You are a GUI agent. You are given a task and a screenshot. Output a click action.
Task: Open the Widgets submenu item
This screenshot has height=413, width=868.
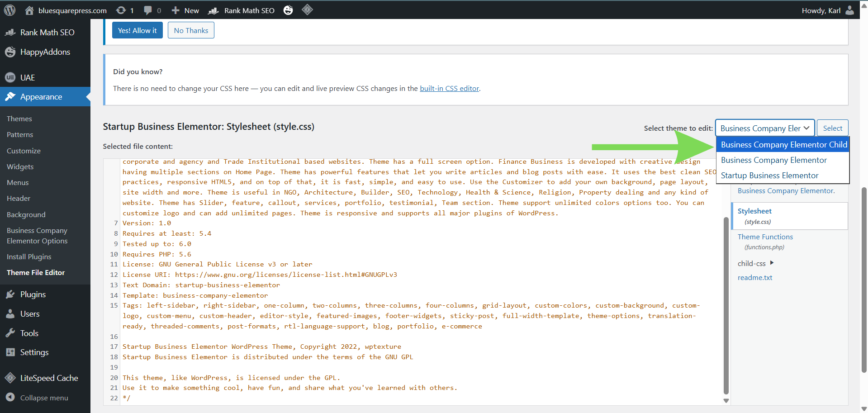click(20, 166)
